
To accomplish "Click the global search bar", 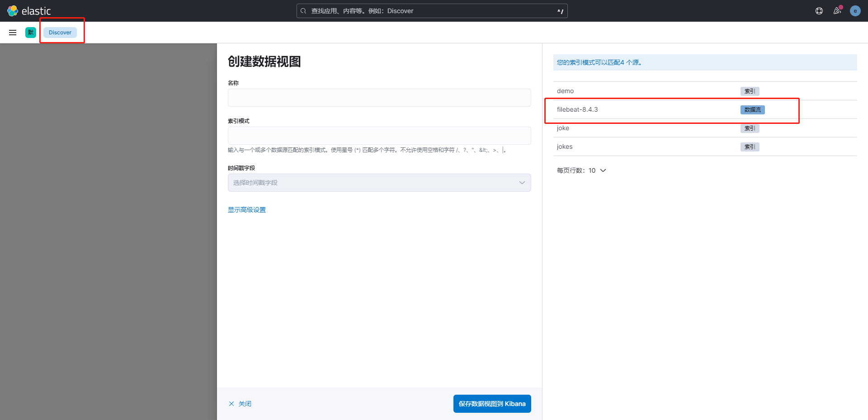I will 432,11.
